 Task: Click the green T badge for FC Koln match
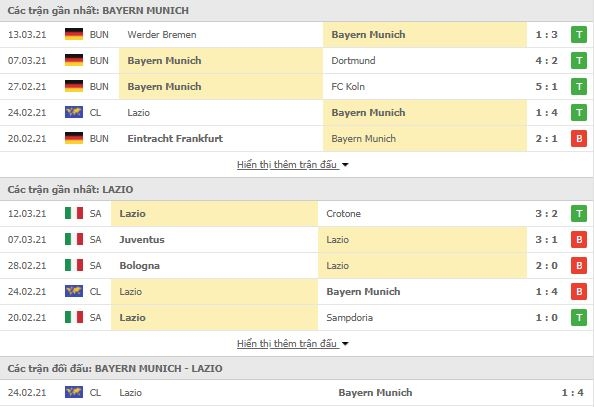579,87
